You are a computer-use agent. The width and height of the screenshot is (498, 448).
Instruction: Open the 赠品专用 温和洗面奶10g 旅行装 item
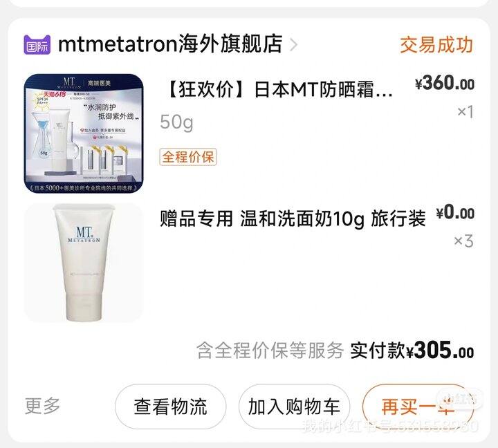click(x=293, y=218)
